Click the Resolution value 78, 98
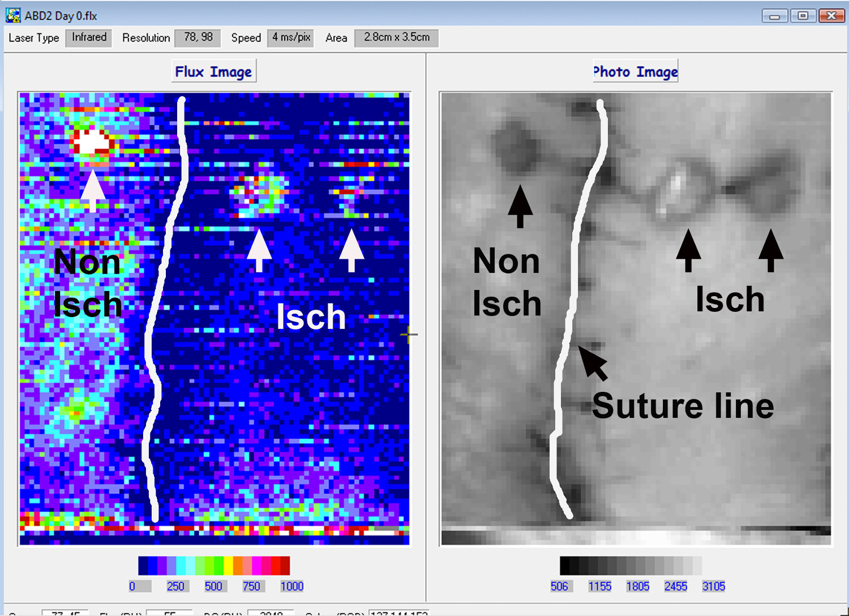Screen dimensions: 849x616 point(198,38)
